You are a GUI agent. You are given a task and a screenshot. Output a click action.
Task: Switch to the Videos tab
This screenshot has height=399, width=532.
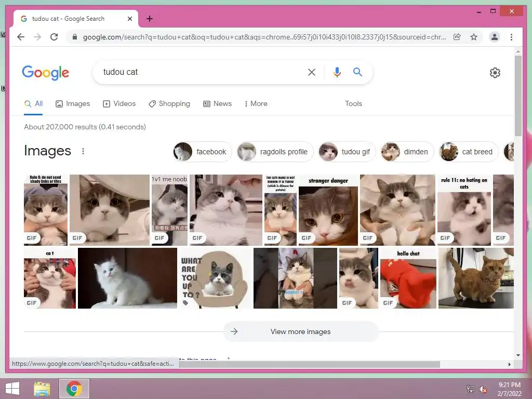[119, 104]
